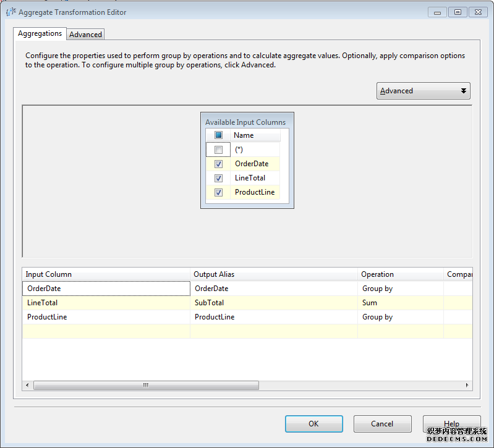The image size is (494, 448).
Task: Uncheck the OrderDate column checkbox
Action: 218,164
